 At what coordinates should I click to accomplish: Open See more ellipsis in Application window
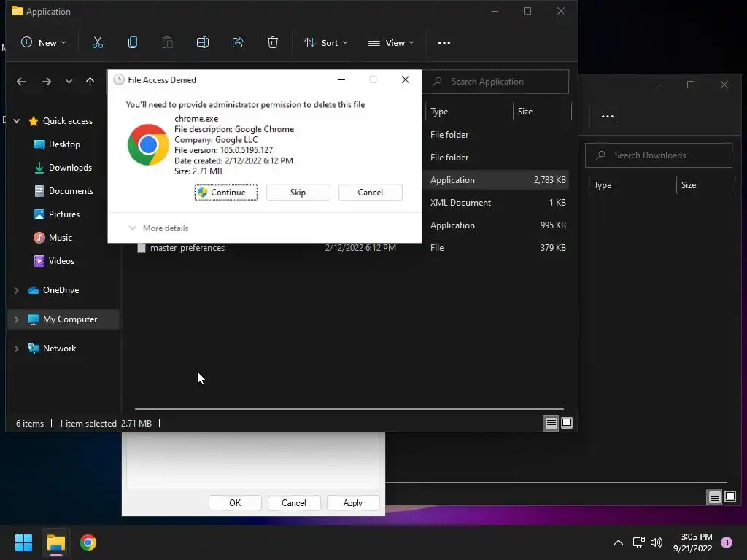444,43
